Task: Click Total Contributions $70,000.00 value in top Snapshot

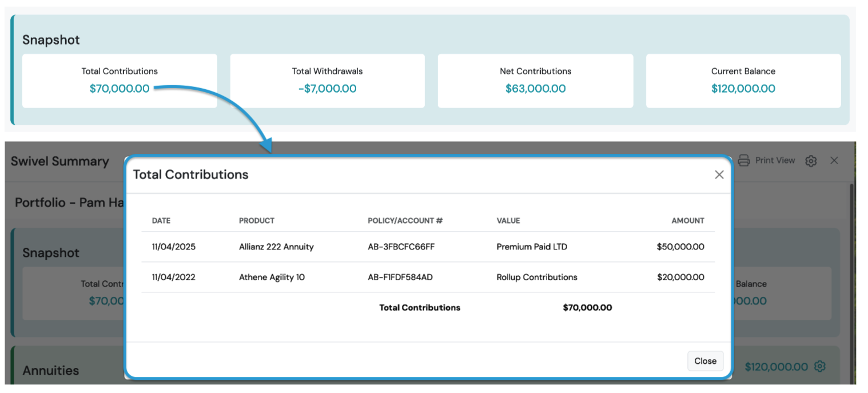Action: [x=120, y=89]
